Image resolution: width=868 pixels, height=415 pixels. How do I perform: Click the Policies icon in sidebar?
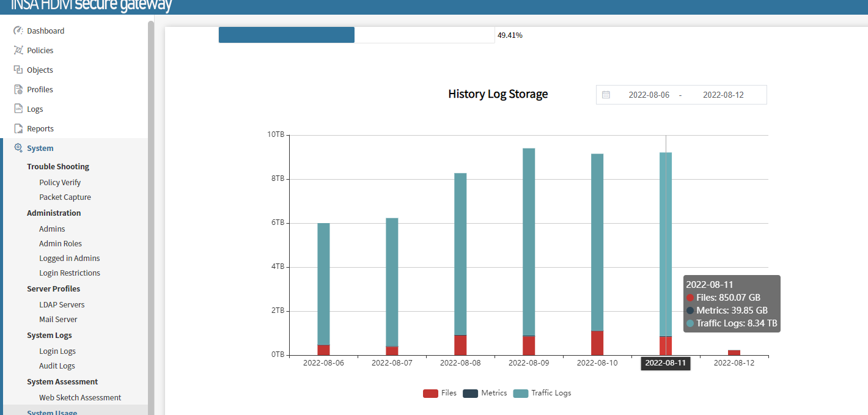click(18, 50)
